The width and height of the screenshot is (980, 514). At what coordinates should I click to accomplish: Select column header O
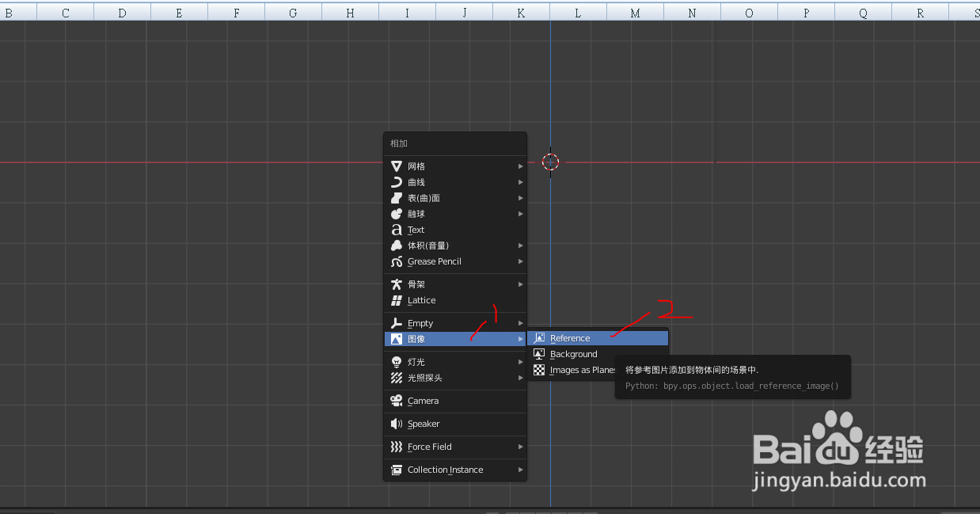[749, 12]
